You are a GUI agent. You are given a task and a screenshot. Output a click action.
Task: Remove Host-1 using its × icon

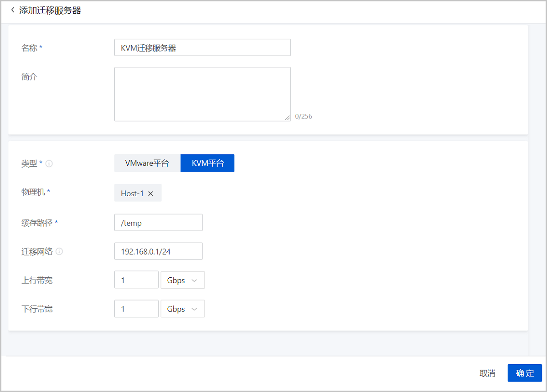(151, 193)
